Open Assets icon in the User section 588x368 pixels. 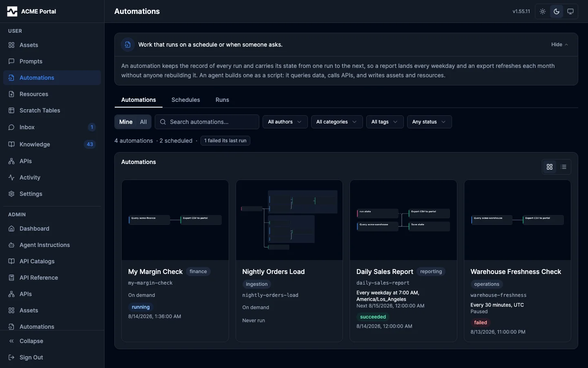[x=11, y=45]
